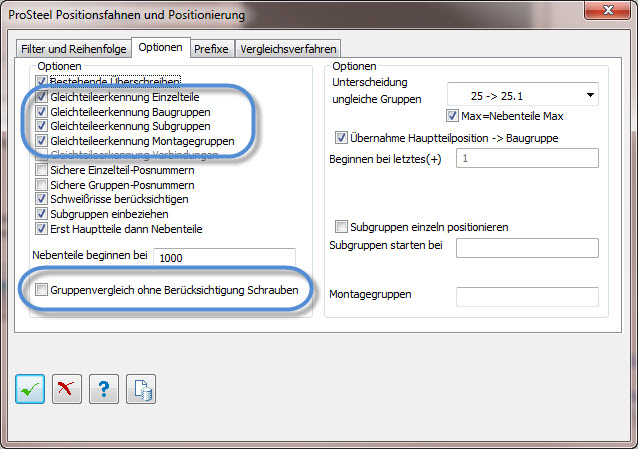This screenshot has height=449, width=638.
Task: Click the Beginnen bei letztes(+) field
Action: [527, 158]
